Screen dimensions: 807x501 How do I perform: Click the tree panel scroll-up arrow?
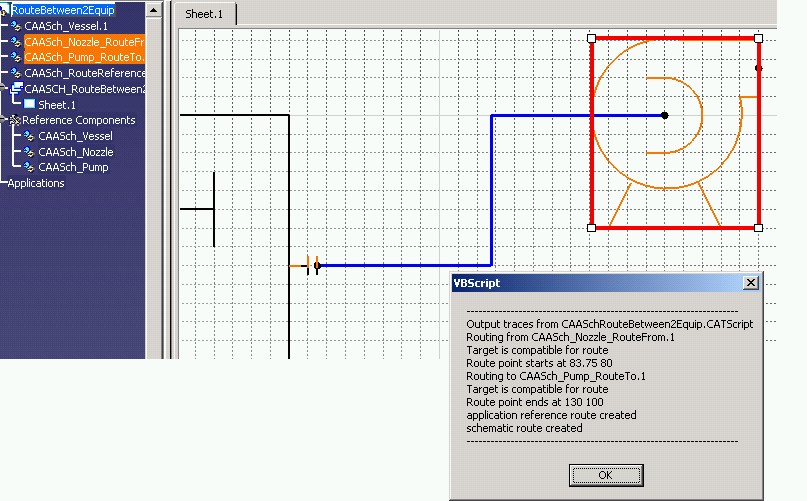pyautogui.click(x=153, y=10)
